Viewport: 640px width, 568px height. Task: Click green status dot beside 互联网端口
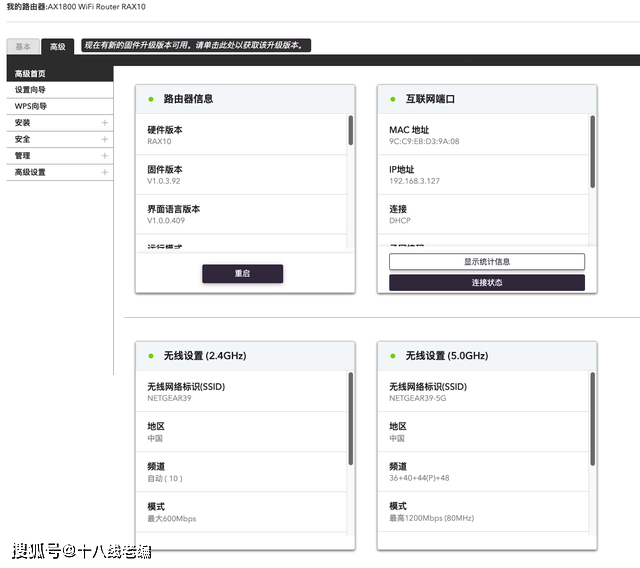coord(393,99)
